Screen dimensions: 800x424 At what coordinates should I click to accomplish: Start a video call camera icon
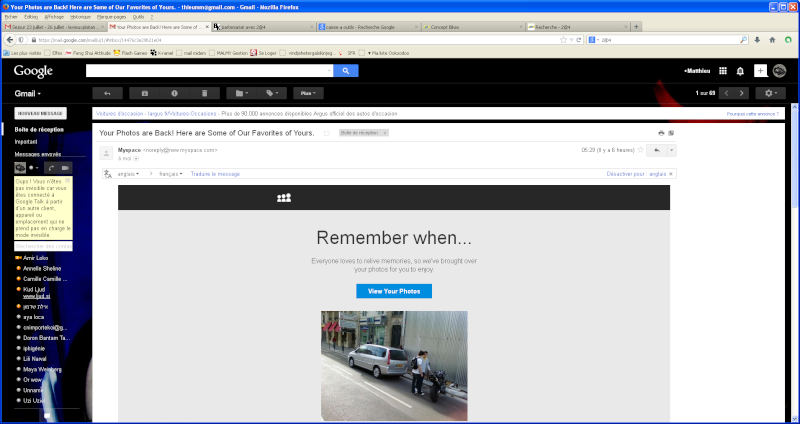pyautogui.click(x=65, y=168)
